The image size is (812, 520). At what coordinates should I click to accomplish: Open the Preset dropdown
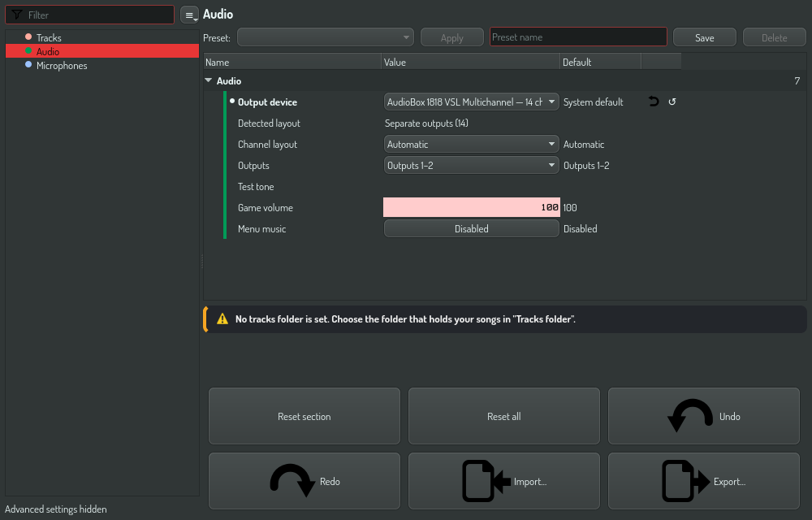[326, 37]
